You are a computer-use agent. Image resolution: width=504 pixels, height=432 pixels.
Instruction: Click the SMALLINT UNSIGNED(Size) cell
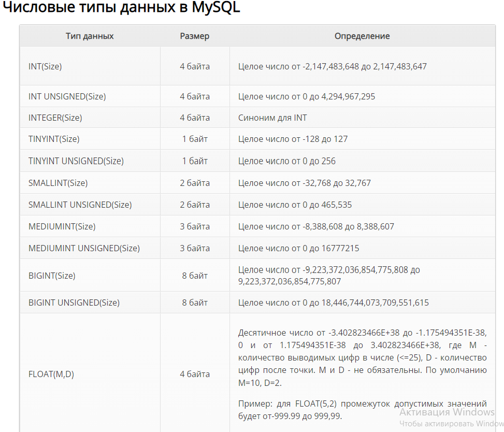point(90,205)
